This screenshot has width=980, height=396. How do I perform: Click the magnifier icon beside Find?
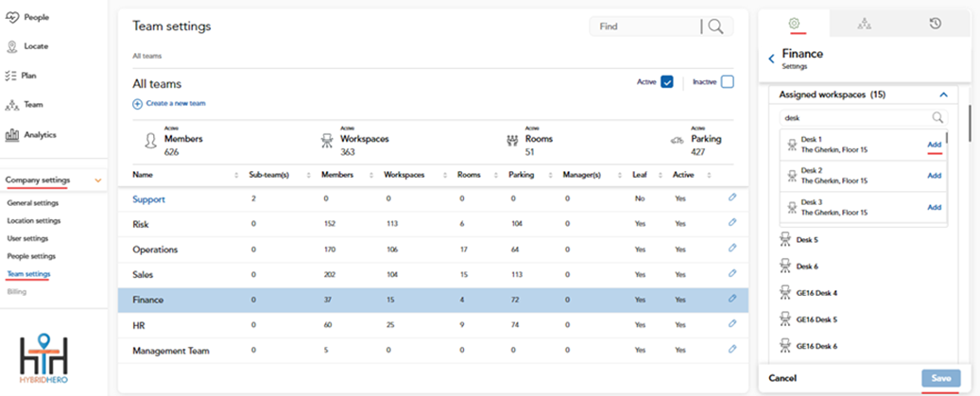(715, 26)
